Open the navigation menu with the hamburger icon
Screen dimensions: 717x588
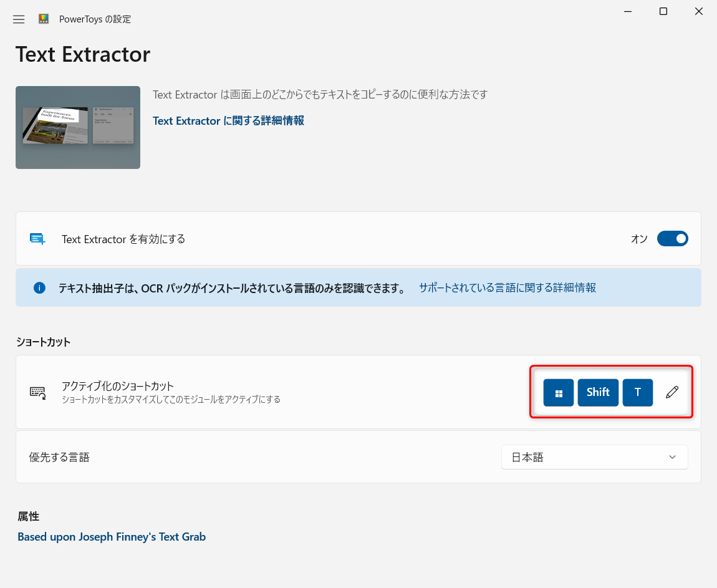[18, 19]
